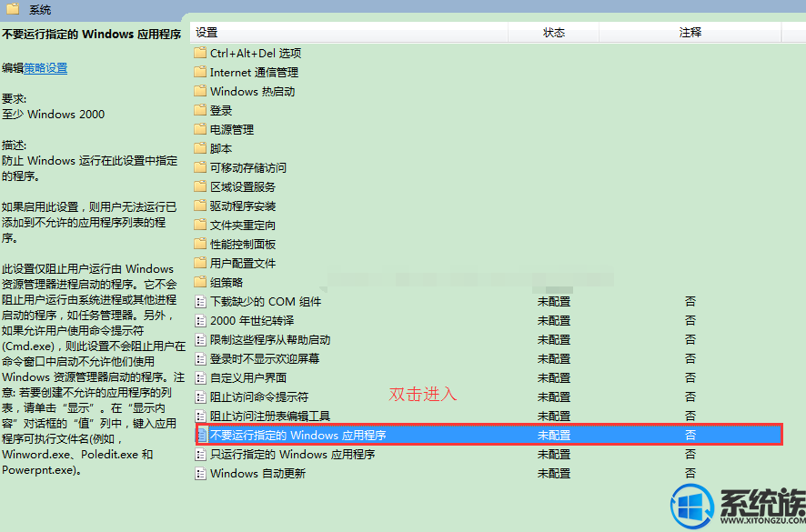This screenshot has width=806, height=532.
Task: Select the 2000 年世纪转译 policy name
Action: 252,320
